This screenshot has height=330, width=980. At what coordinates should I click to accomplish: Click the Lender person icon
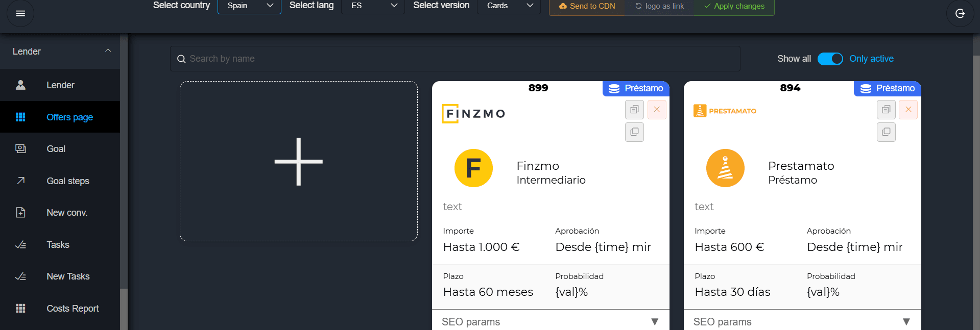coord(20,85)
